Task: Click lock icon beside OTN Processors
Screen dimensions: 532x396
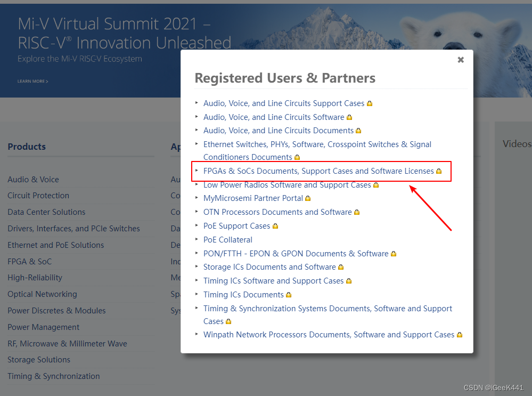Action: [x=357, y=212]
